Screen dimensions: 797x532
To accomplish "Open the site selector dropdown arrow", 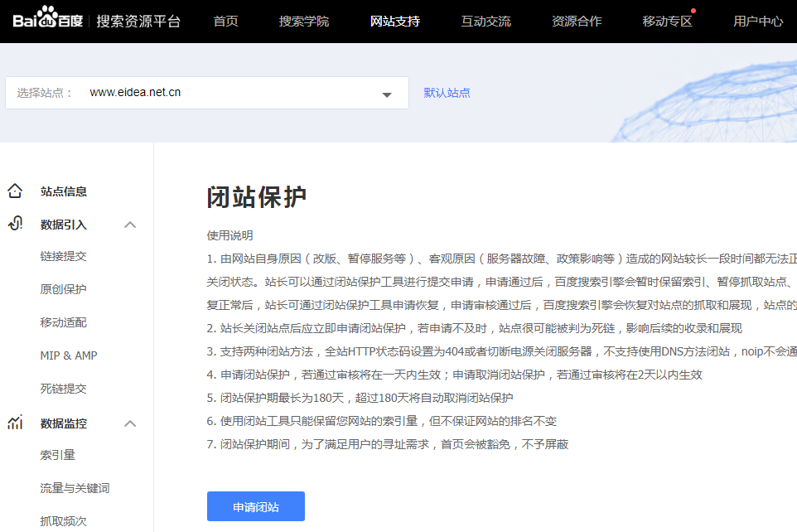I will 386,93.
